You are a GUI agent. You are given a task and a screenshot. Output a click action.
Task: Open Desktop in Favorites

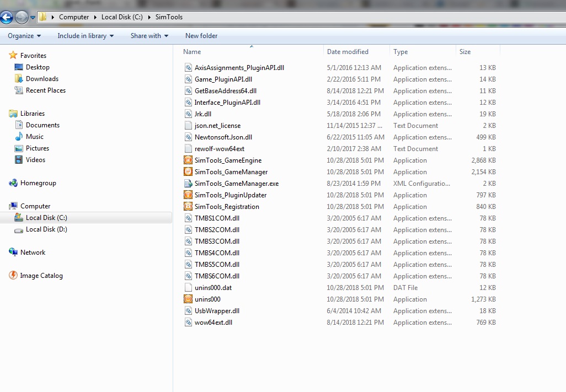click(x=38, y=67)
